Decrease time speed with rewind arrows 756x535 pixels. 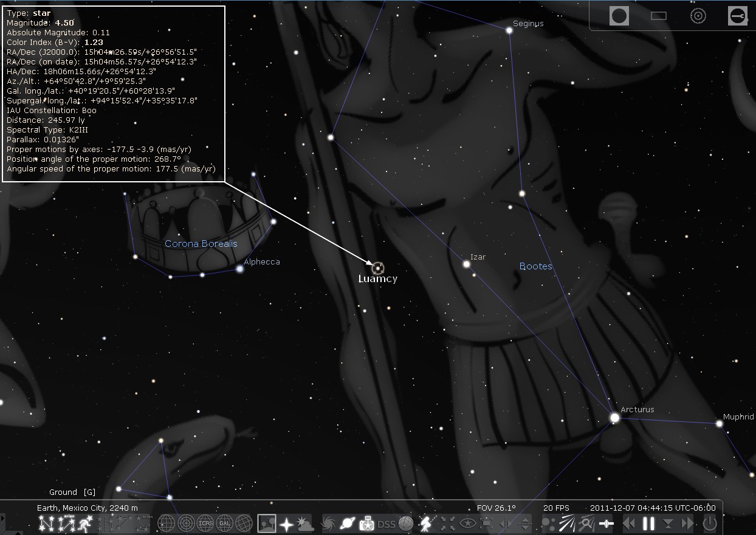point(629,523)
